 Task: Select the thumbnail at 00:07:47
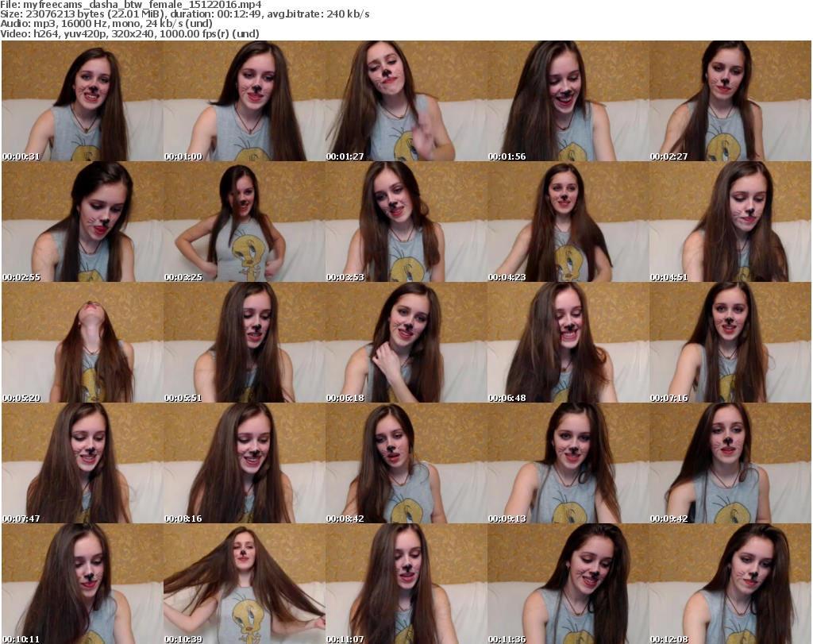coord(82,463)
